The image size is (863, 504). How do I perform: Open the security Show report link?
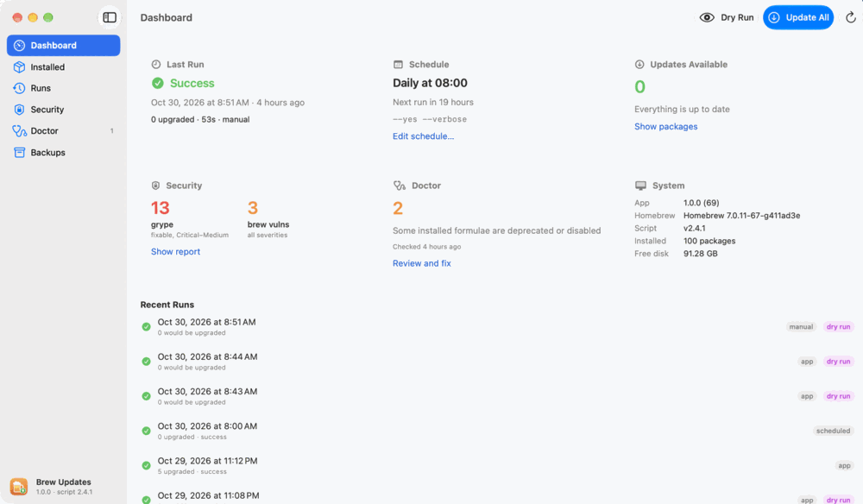click(x=175, y=251)
